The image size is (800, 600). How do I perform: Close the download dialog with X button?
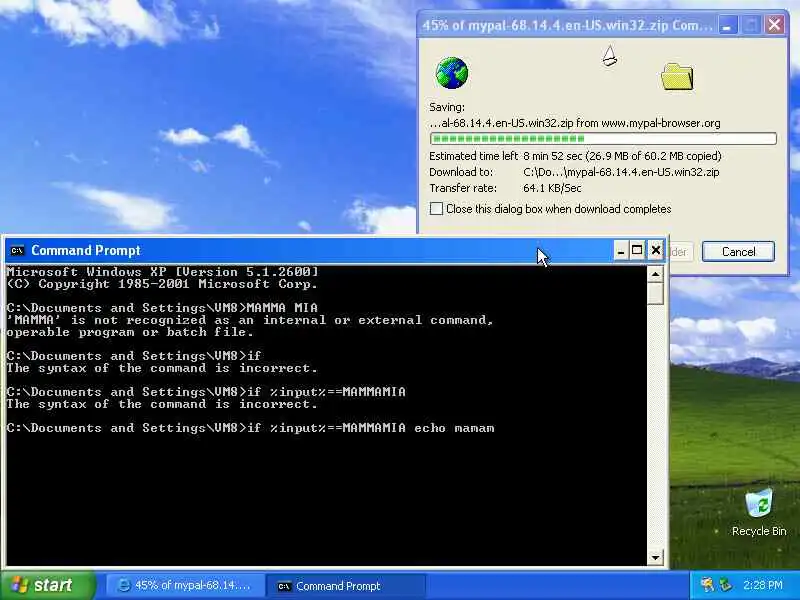pos(774,24)
